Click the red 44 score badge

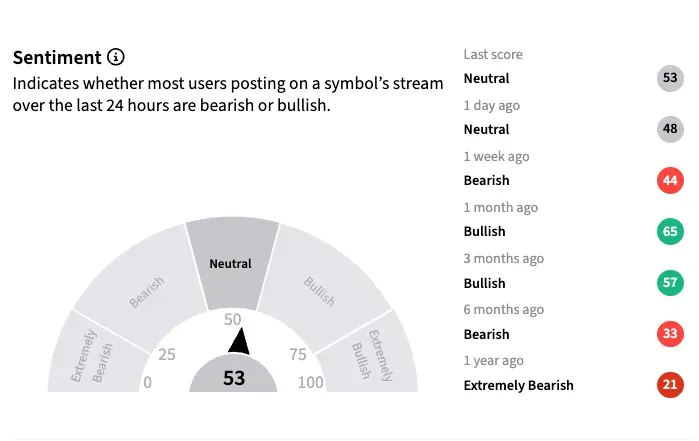click(670, 180)
